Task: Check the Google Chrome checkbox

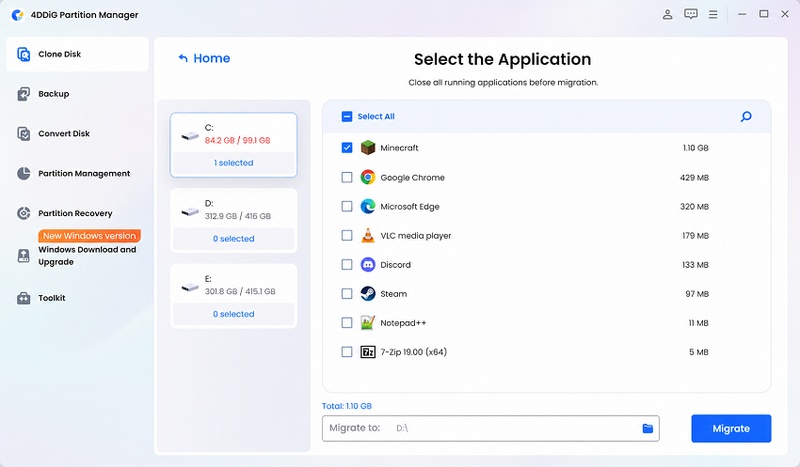Action: [347, 178]
